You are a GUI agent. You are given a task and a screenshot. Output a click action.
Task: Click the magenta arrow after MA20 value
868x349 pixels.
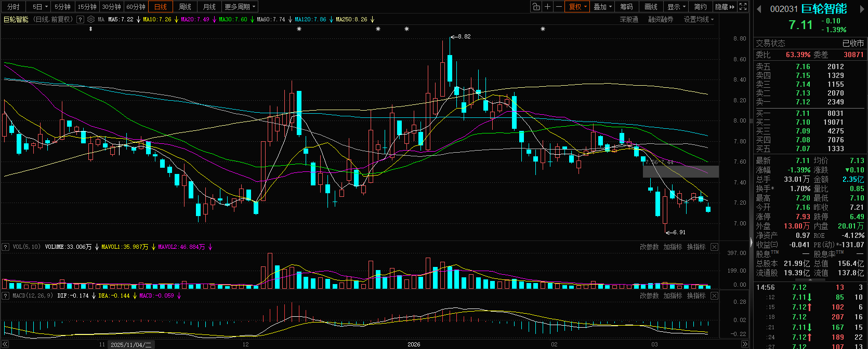click(214, 19)
